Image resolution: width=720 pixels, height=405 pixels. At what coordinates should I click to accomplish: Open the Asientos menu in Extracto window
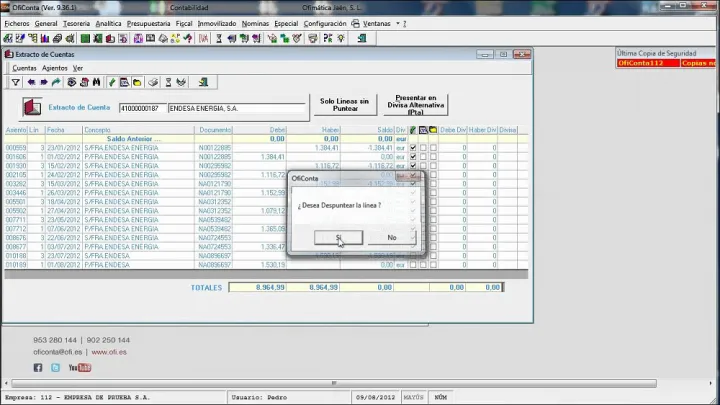(x=55, y=68)
